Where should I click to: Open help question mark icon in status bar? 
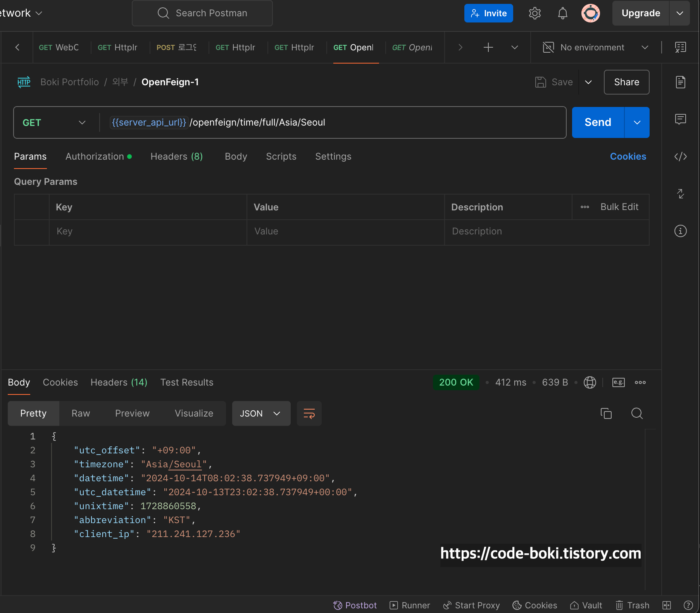pos(688,605)
